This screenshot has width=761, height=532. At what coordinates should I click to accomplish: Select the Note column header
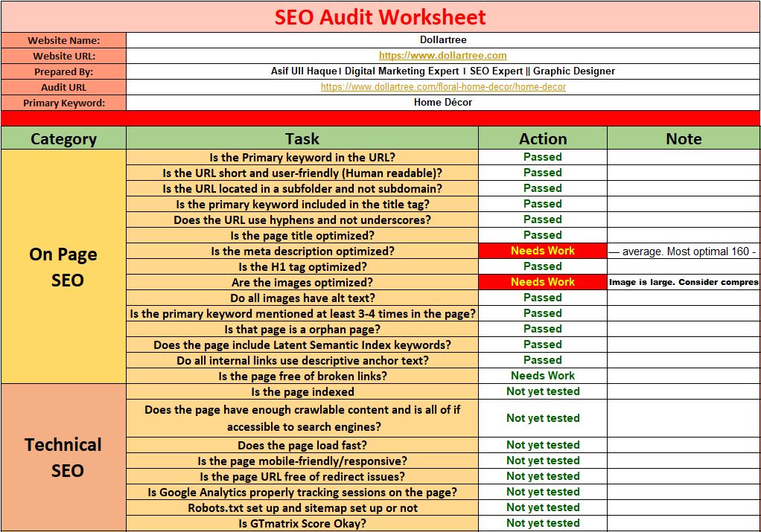pyautogui.click(x=683, y=139)
